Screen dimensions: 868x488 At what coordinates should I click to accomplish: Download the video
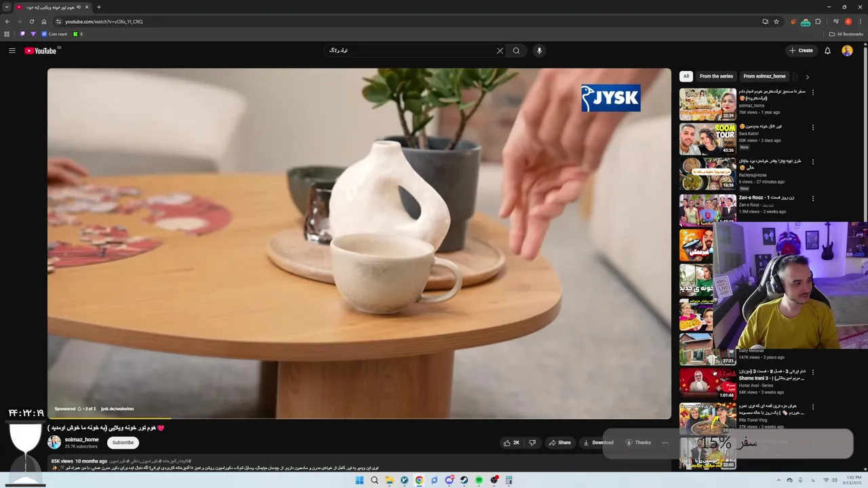tap(597, 443)
